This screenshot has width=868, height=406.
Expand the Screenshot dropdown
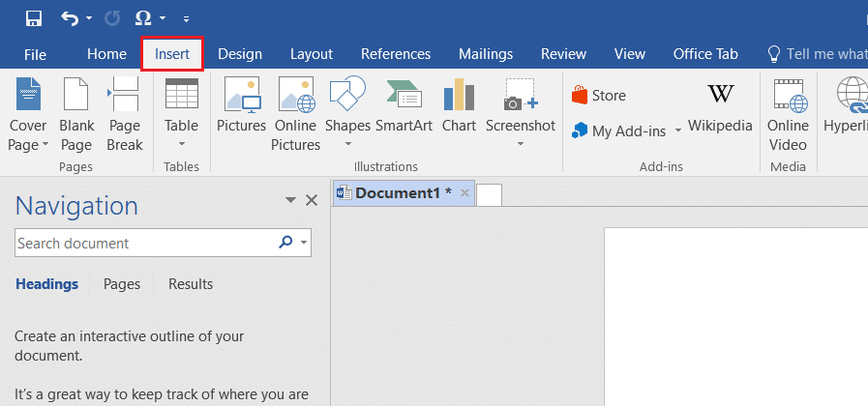click(x=520, y=145)
